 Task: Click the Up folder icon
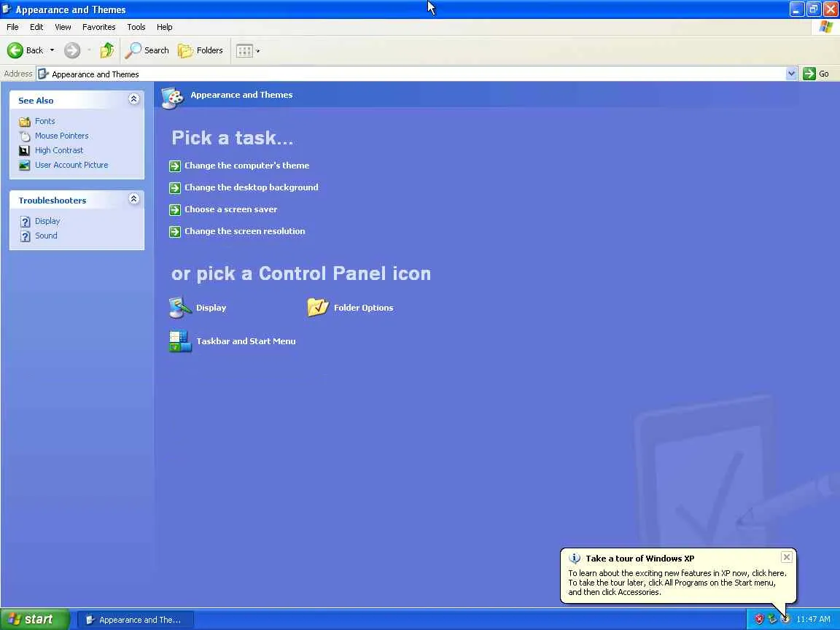[107, 50]
